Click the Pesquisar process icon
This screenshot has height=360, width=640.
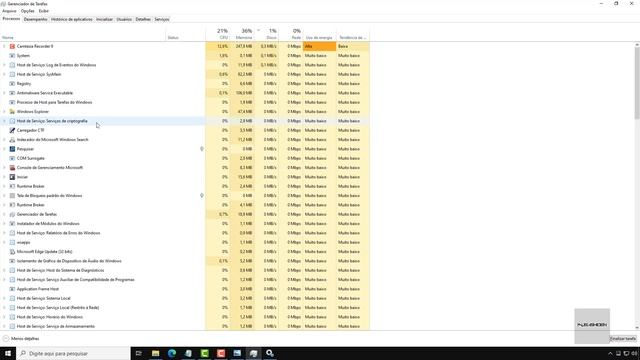click(x=12, y=149)
